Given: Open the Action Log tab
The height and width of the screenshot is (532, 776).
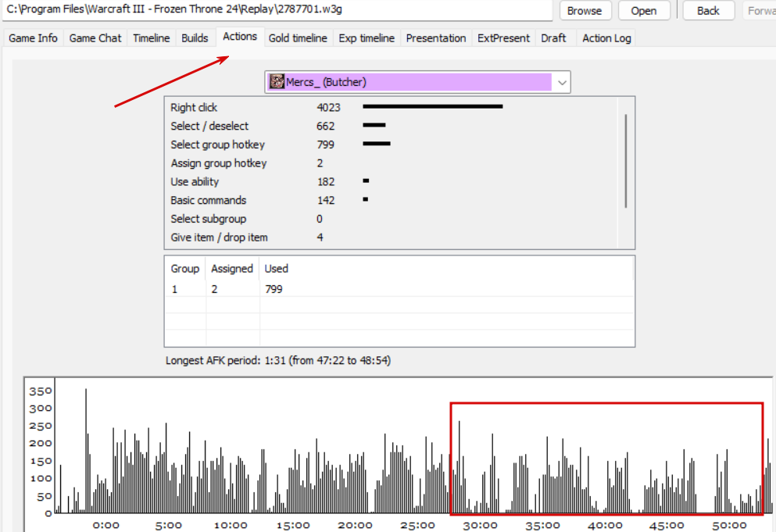Looking at the screenshot, I should 606,38.
